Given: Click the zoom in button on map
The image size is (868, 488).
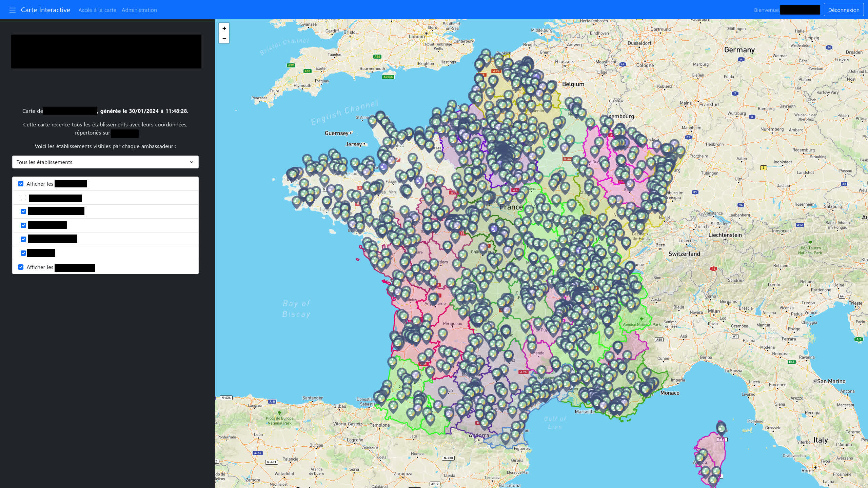Looking at the screenshot, I should tap(224, 28).
